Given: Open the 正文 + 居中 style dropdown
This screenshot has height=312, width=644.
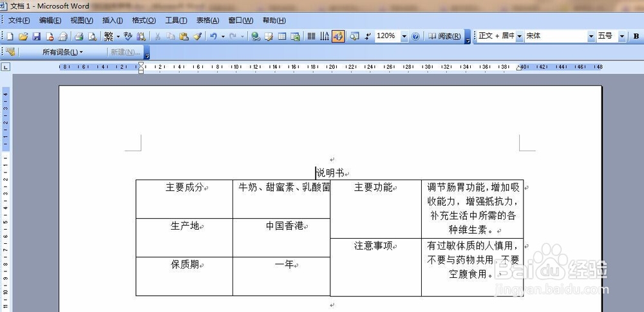Looking at the screenshot, I should (x=519, y=36).
